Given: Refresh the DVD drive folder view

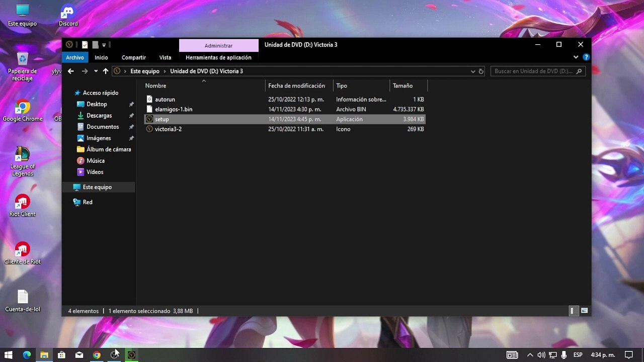Looking at the screenshot, I should 481,71.
